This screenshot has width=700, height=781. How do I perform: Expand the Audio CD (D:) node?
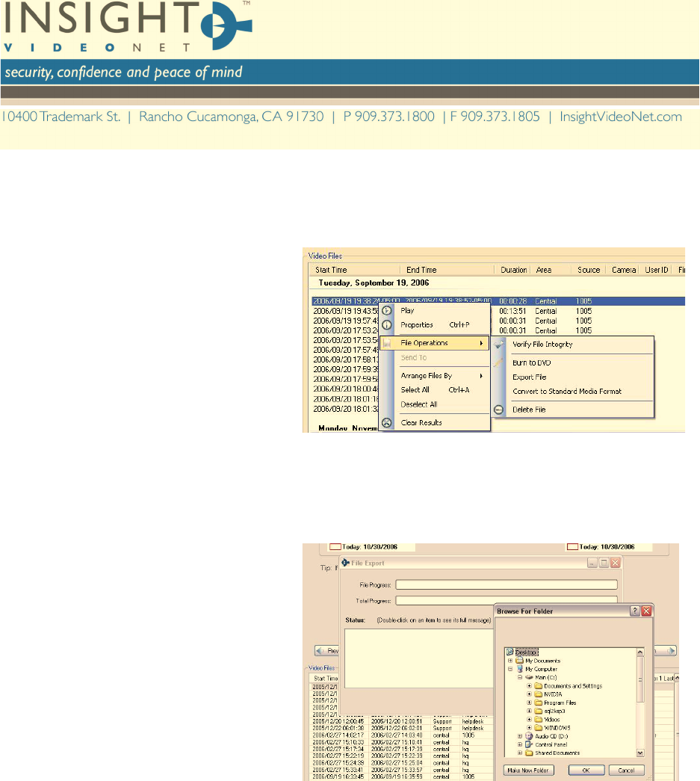tap(520, 736)
